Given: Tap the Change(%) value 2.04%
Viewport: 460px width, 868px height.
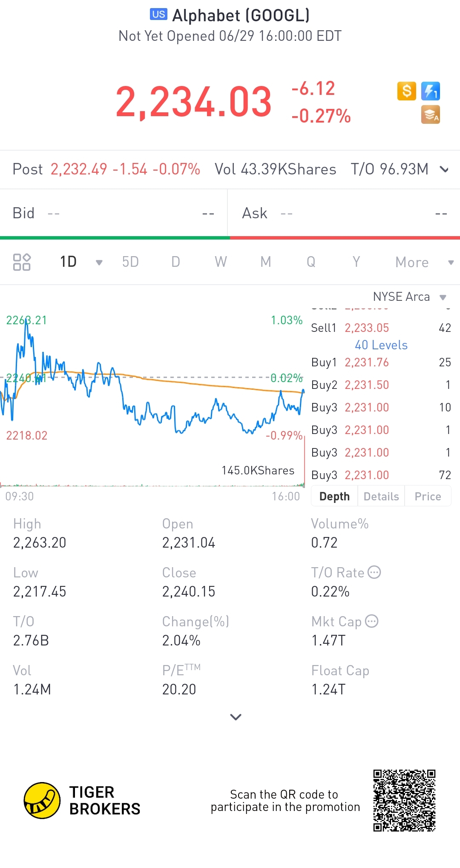Looking at the screenshot, I should [181, 640].
